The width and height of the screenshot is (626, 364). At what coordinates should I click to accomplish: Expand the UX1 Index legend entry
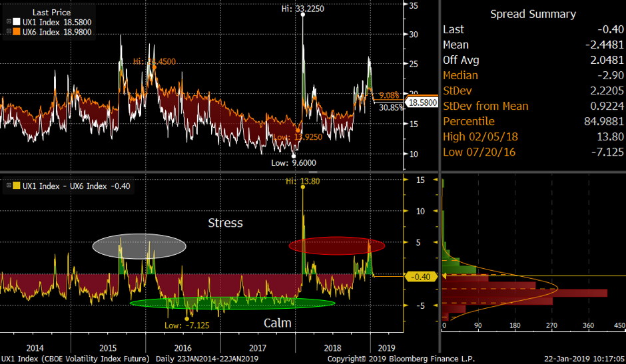(x=9, y=21)
